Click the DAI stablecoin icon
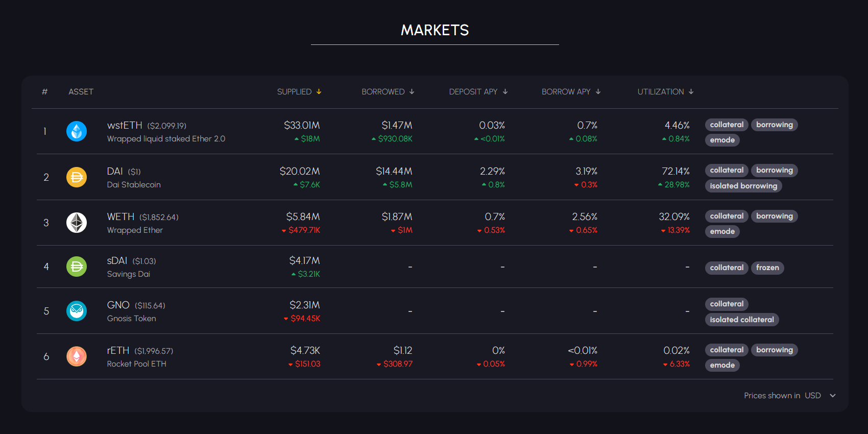This screenshot has width=868, height=434. point(77,177)
